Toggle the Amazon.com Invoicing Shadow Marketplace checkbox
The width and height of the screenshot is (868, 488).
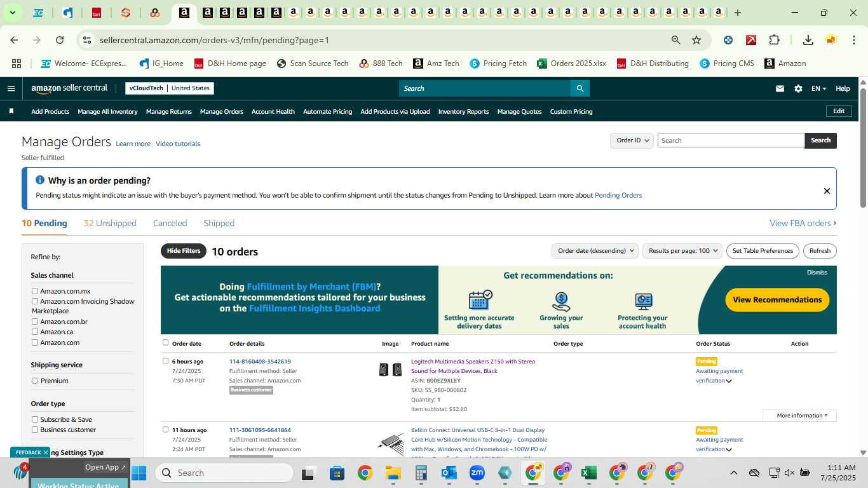click(35, 301)
